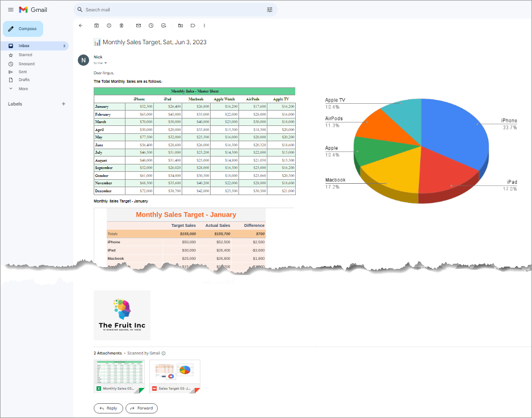Image resolution: width=532 pixels, height=418 pixels.
Task: Apply a label with the label icon
Action: pyautogui.click(x=192, y=26)
